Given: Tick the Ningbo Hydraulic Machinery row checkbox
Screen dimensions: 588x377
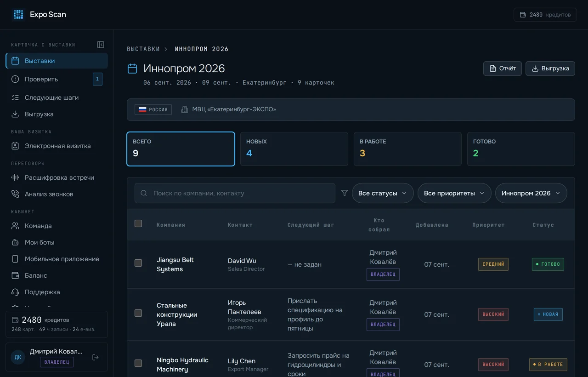Looking at the screenshot, I should [138, 363].
